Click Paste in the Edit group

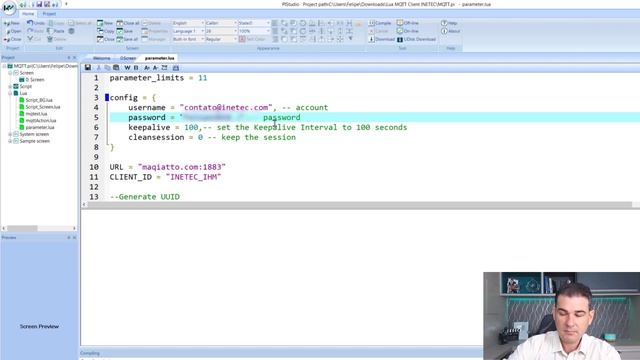[x=56, y=31]
